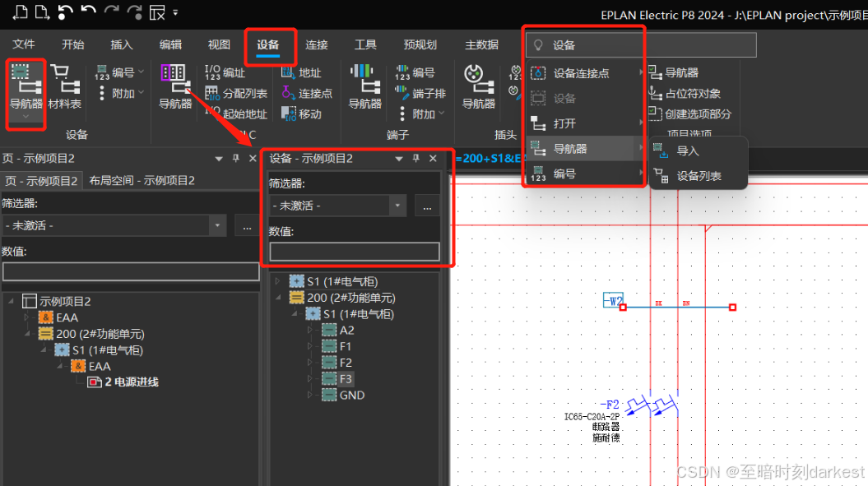Image resolution: width=868 pixels, height=486 pixels.
Task: Open page navigator filter settings button
Action: 247,226
